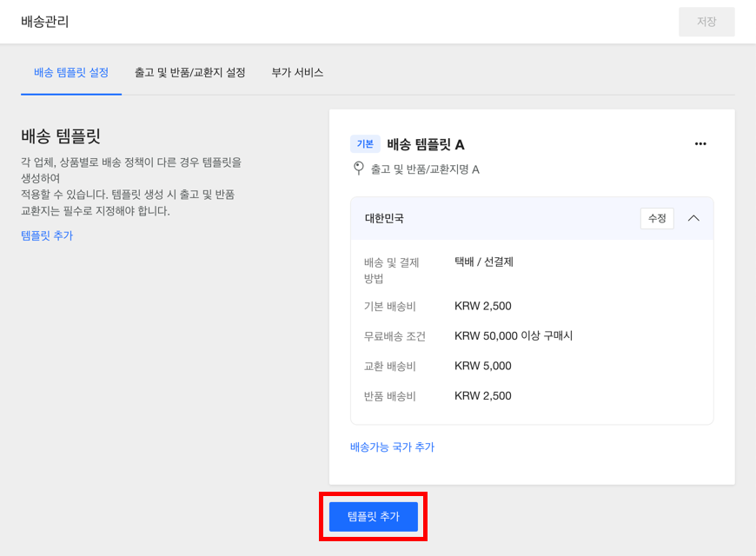Select the 배송 템플릿 설정 tab

click(x=71, y=73)
